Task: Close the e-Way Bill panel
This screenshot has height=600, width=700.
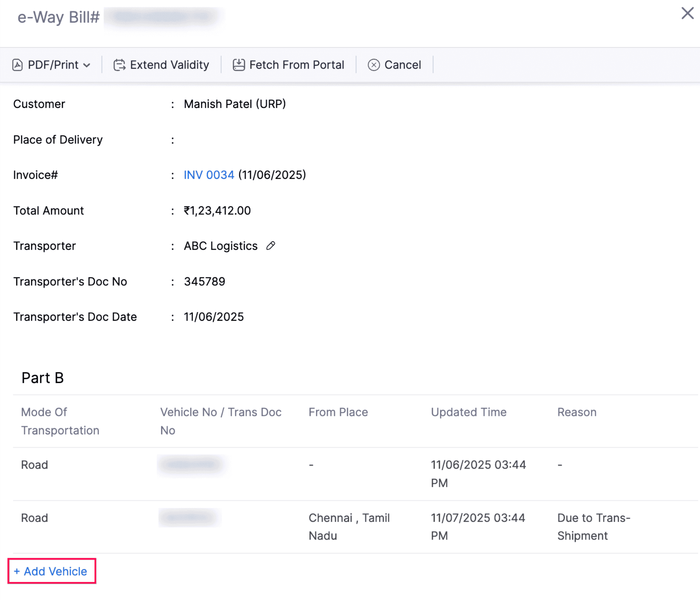Action: pyautogui.click(x=687, y=13)
